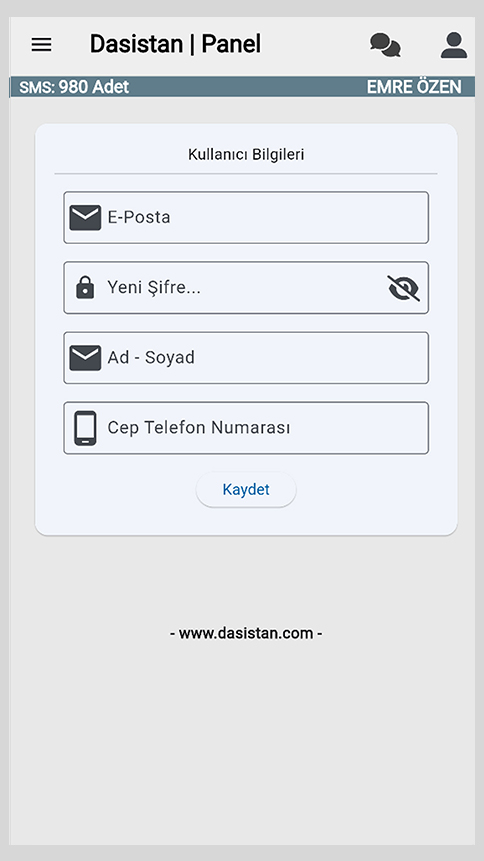The height and width of the screenshot is (861, 484).
Task: Click the blue-grey SMS status bar
Action: point(242,87)
